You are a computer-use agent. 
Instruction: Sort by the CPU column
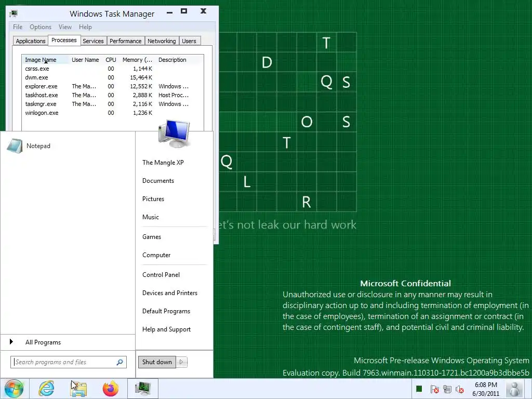coord(111,60)
